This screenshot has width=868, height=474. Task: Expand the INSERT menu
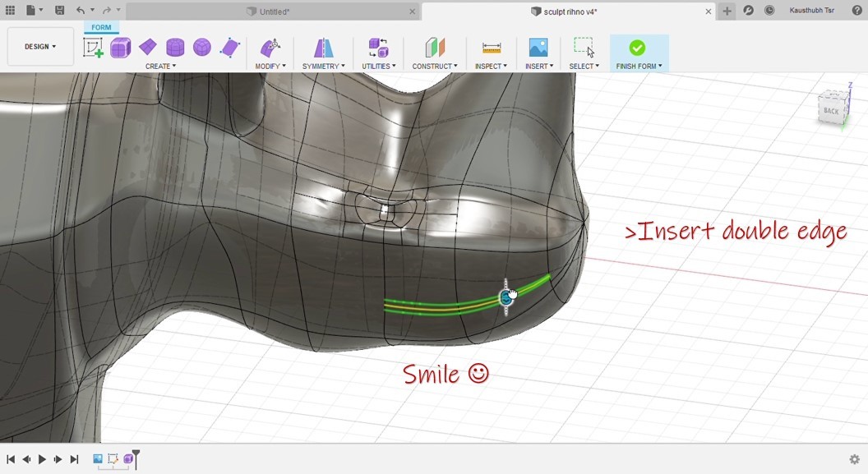pos(539,67)
